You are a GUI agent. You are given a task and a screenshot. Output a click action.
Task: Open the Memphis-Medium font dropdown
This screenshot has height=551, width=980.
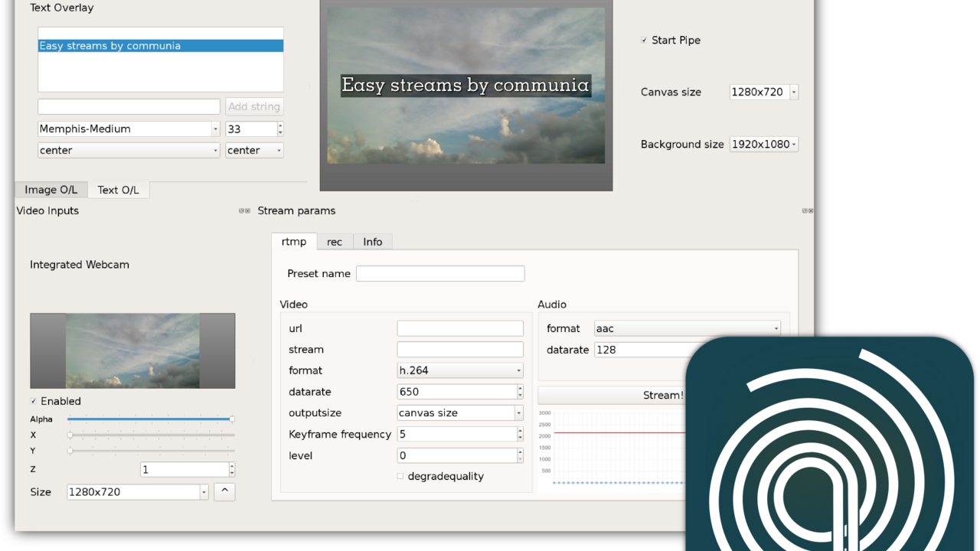129,129
